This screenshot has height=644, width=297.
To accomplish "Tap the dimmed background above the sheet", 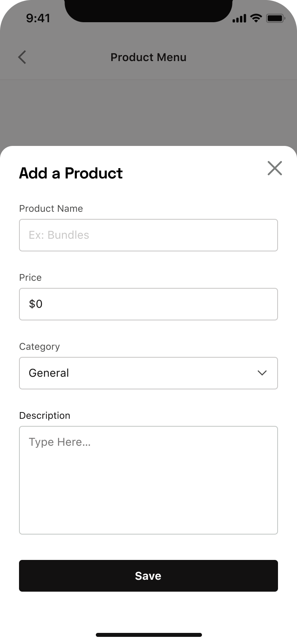I will [x=148, y=113].
